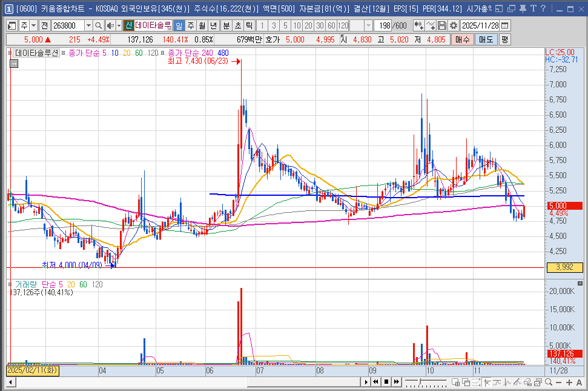The height and width of the screenshot is (391, 588).
Task: Pin the window with pushpin icon
Action: 523,8
